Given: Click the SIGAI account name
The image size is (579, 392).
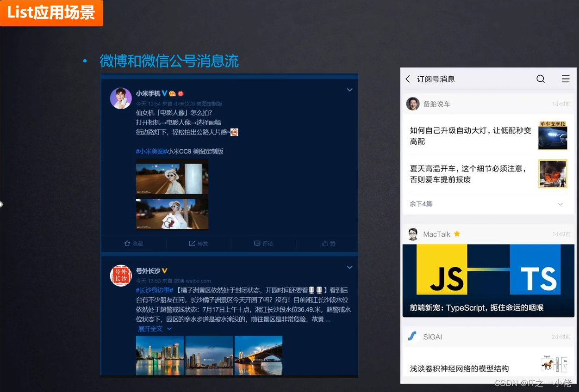Looking at the screenshot, I should tap(432, 337).
